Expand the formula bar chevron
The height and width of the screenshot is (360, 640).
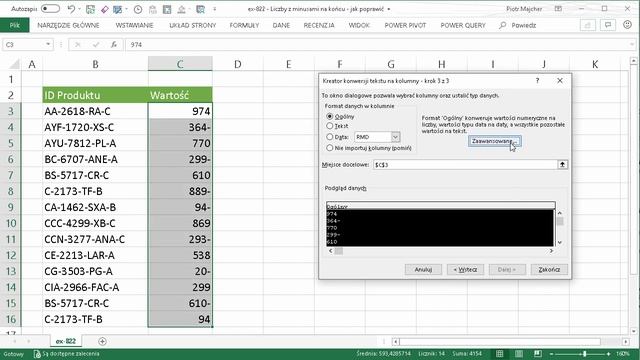632,44
